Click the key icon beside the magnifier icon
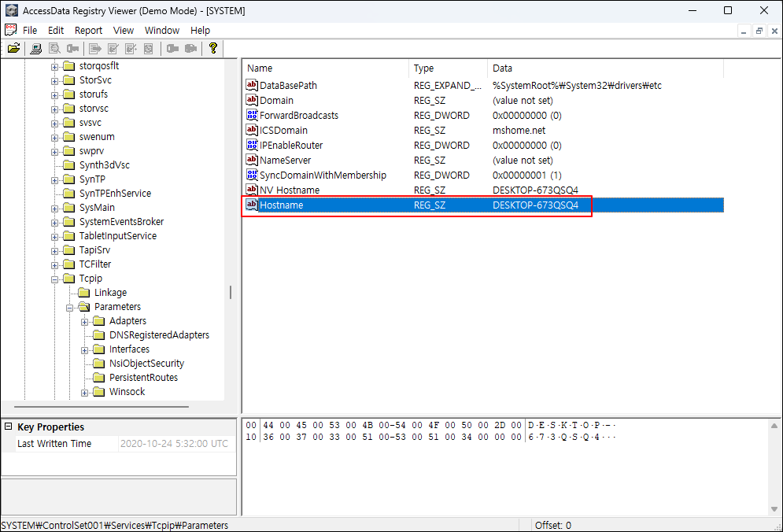 coord(73,48)
